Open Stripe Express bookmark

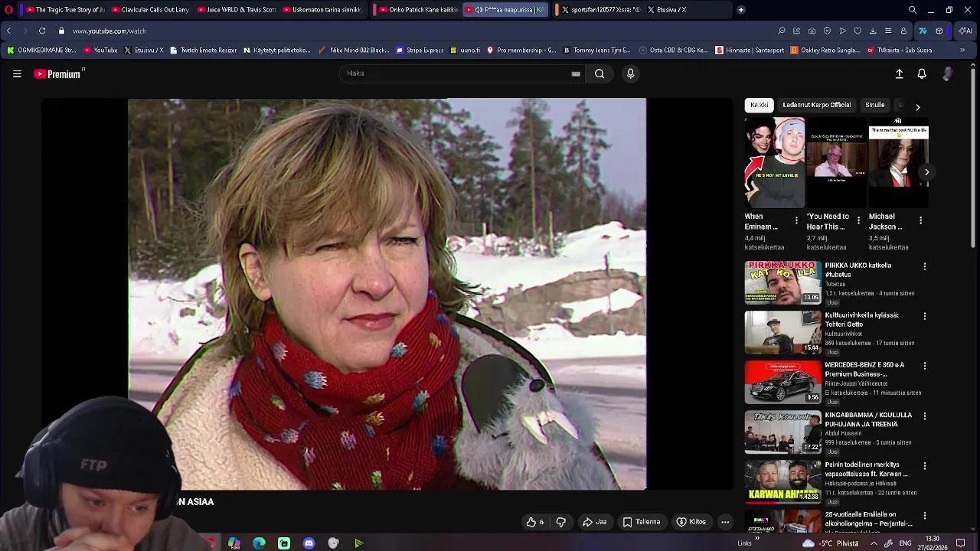tap(420, 51)
